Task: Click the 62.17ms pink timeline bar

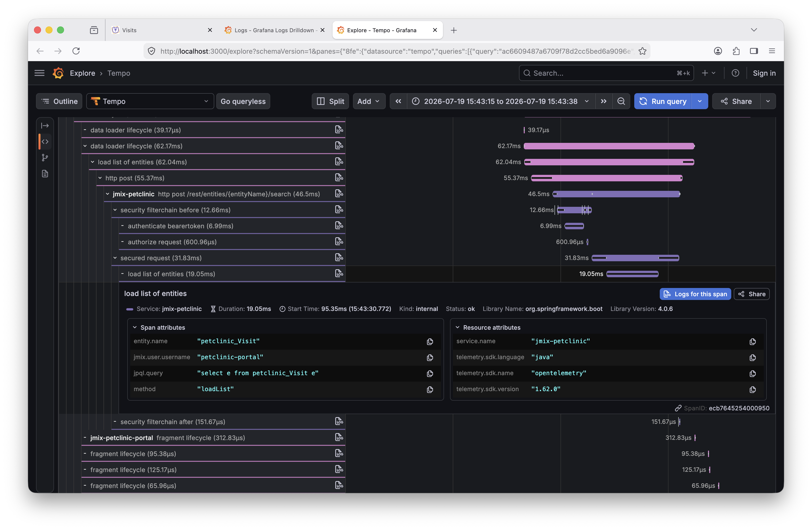Action: pos(609,146)
